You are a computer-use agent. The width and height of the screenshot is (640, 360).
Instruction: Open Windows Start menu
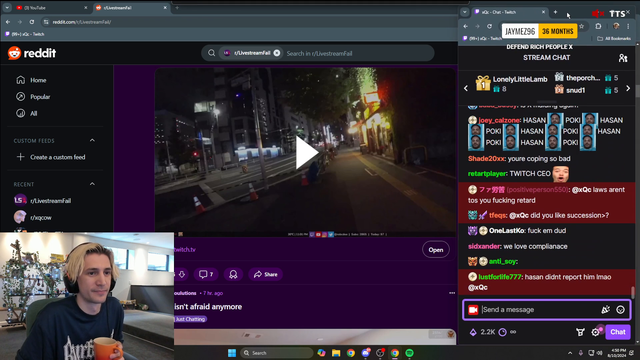click(x=232, y=353)
